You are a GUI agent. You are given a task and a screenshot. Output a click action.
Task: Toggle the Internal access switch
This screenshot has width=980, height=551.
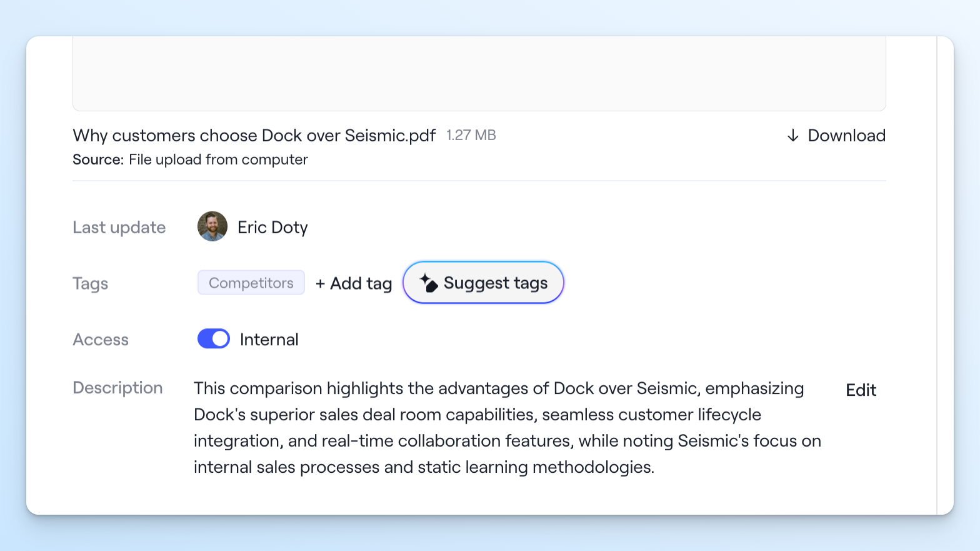214,339
